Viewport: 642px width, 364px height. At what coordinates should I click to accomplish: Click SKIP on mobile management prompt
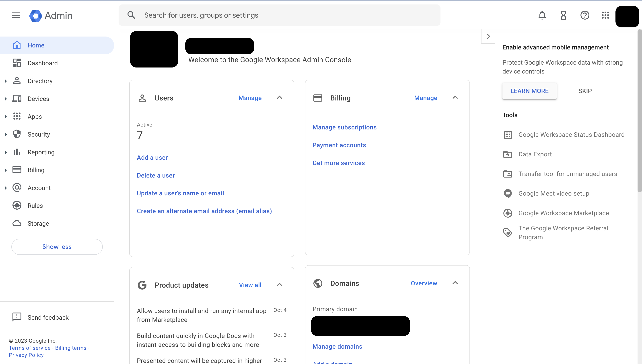click(585, 91)
